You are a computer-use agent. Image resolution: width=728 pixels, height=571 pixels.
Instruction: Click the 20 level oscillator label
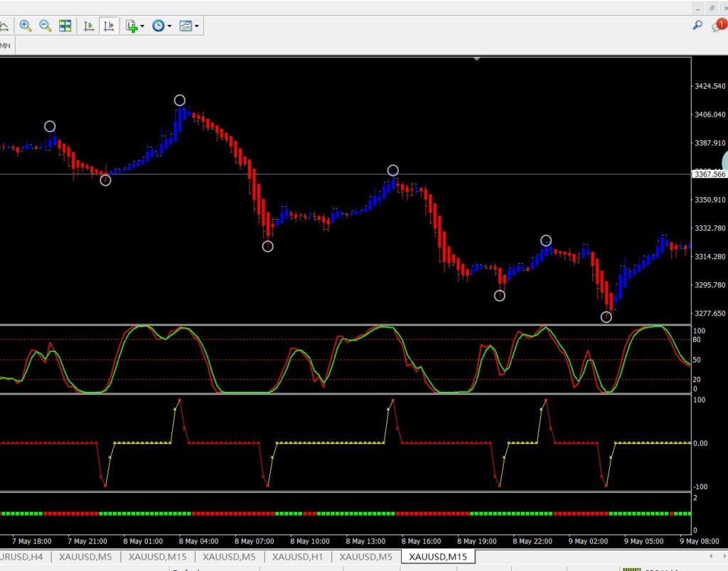pyautogui.click(x=697, y=380)
